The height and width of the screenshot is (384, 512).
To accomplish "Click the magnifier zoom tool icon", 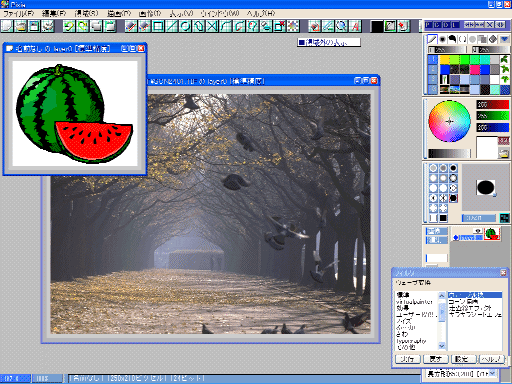I will pyautogui.click(x=341, y=26).
